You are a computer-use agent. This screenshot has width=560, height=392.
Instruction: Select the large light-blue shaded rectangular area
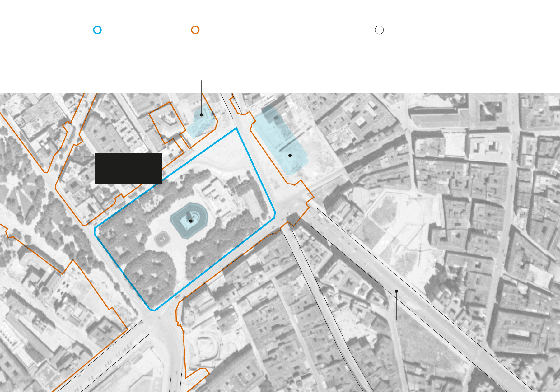(280, 140)
